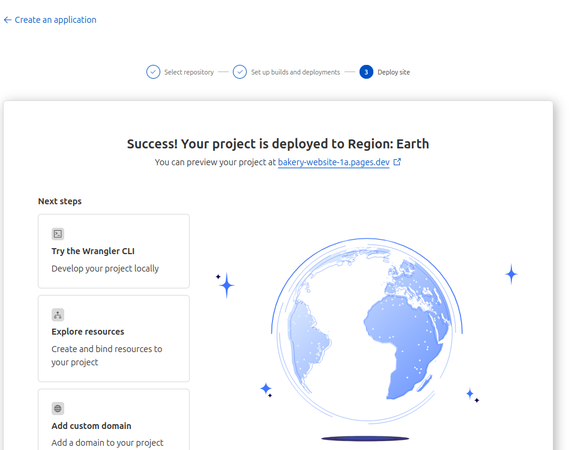Open the Explore resources card
The height and width of the screenshot is (450, 572).
pyautogui.click(x=114, y=338)
